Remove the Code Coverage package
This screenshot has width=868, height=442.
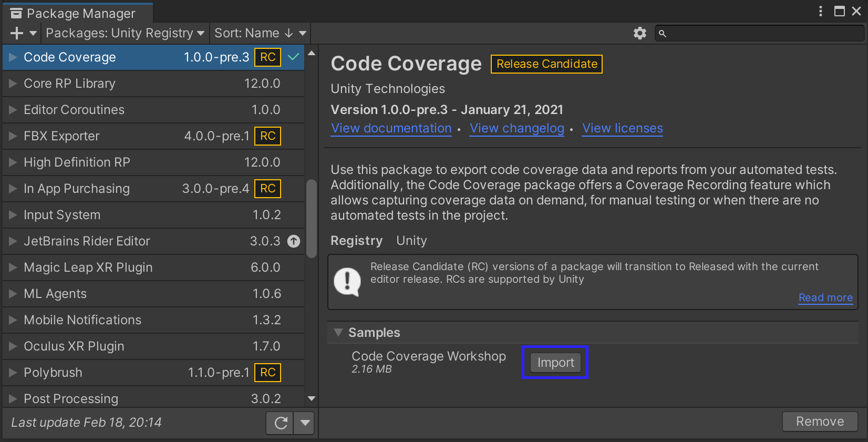pyautogui.click(x=819, y=422)
